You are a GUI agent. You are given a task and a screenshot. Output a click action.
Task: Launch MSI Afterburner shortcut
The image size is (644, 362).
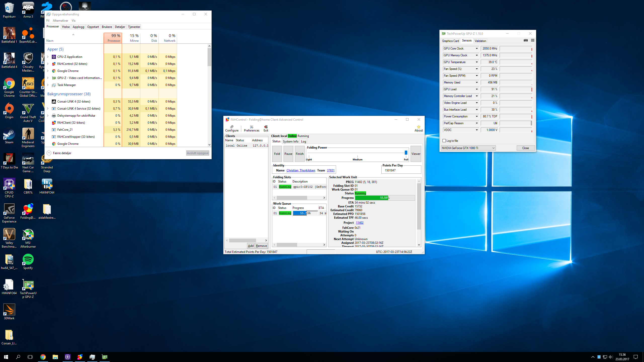coord(28,238)
